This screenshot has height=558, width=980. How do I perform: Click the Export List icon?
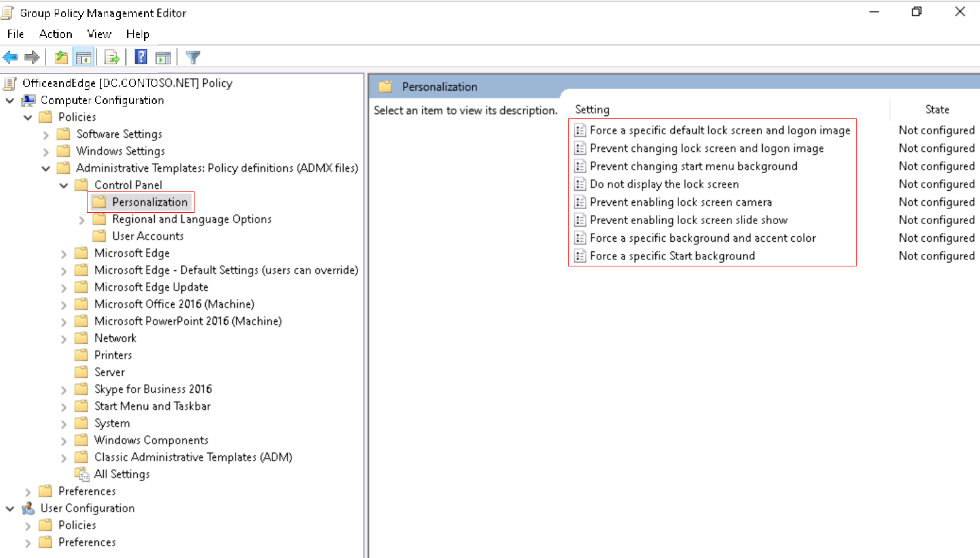pyautogui.click(x=111, y=57)
